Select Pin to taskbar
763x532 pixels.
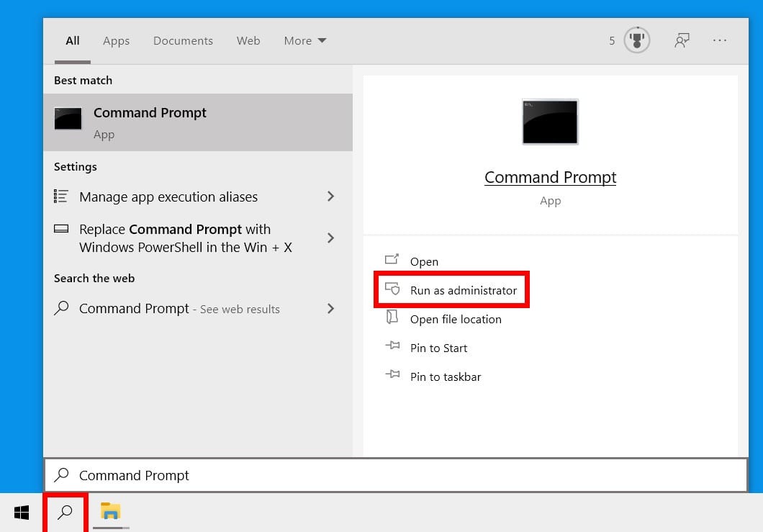tap(446, 377)
